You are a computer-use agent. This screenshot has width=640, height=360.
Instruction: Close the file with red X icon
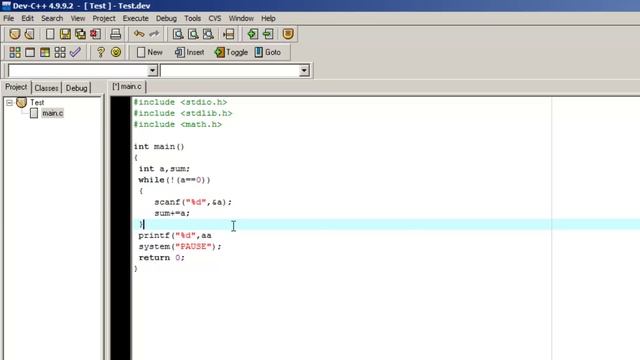pos(96,34)
